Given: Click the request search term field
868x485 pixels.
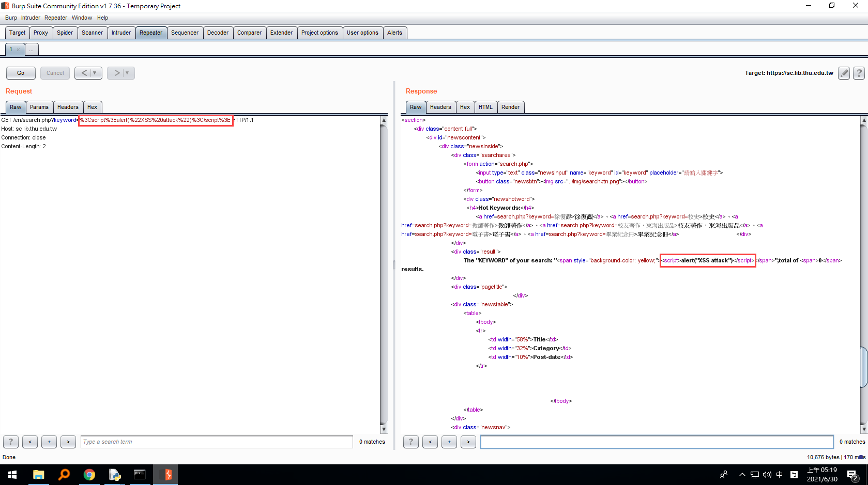Looking at the screenshot, I should (217, 442).
